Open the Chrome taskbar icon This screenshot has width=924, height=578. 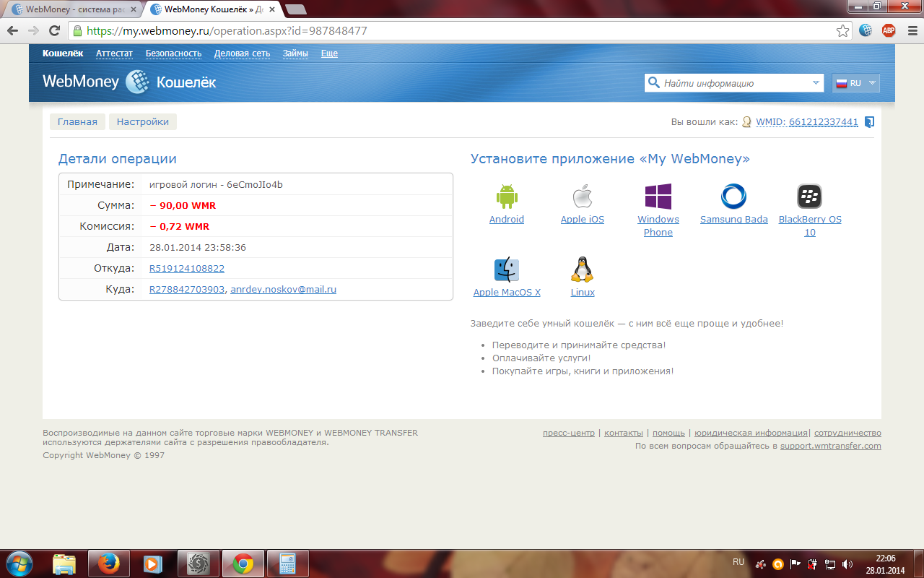pyautogui.click(x=243, y=564)
